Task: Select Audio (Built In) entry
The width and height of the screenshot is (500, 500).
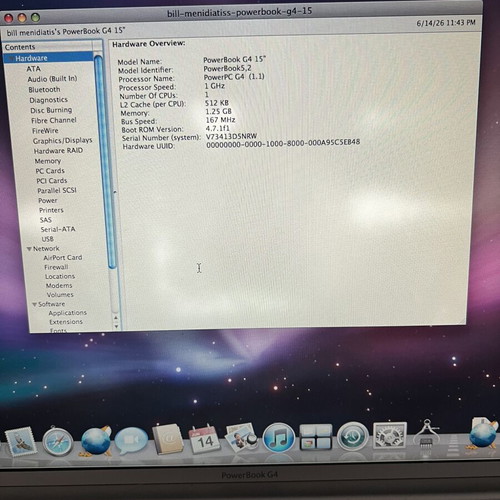Action: click(52, 79)
